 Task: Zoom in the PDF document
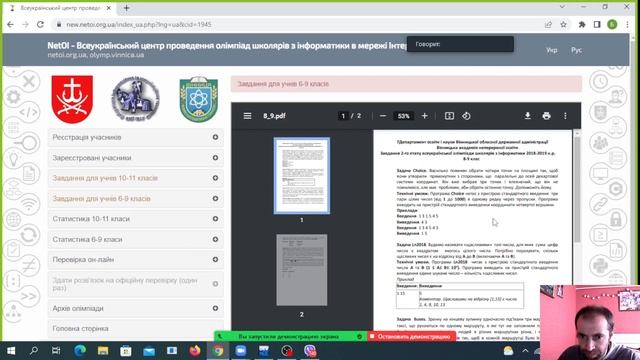tap(424, 116)
